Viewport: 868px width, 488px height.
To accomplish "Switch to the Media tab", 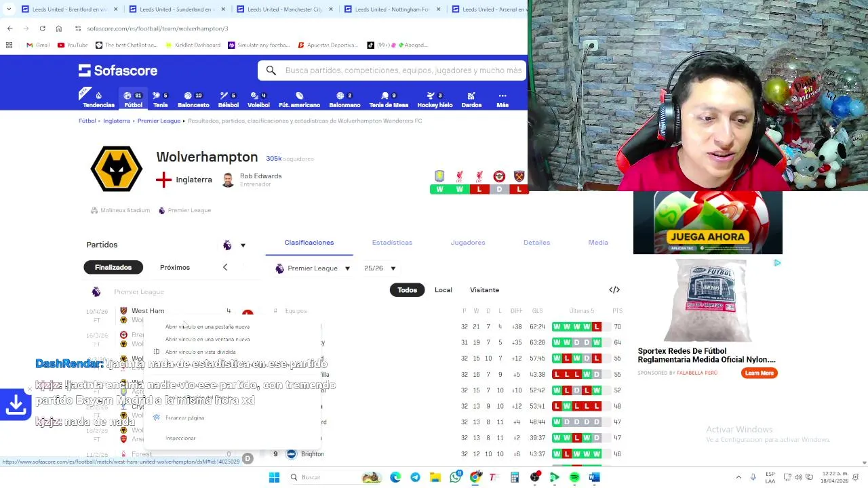I will 598,243.
